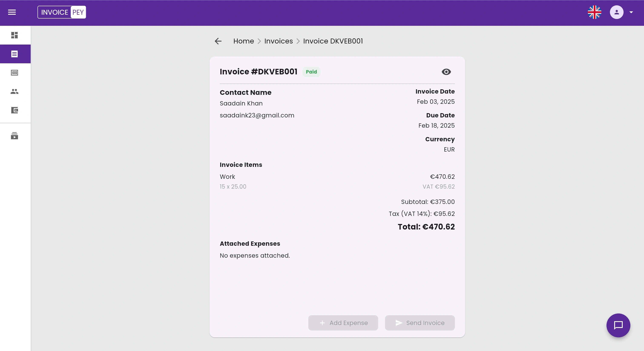Navigate to Home breadcrumb
This screenshot has width=644, height=351.
243,41
